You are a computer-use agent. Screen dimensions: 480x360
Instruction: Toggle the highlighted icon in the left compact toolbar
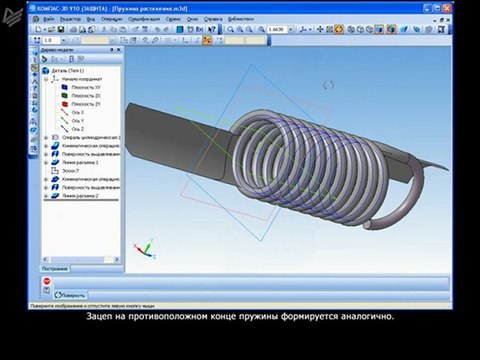(x=34, y=68)
